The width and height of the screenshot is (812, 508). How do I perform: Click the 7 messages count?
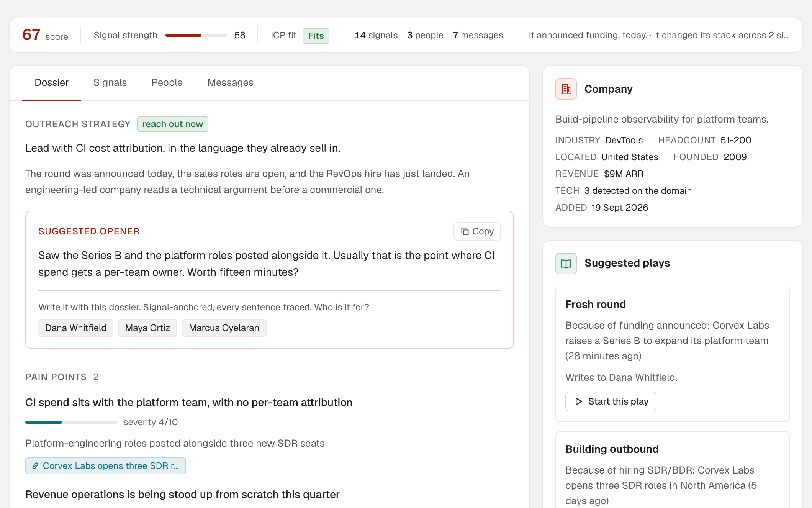478,35
